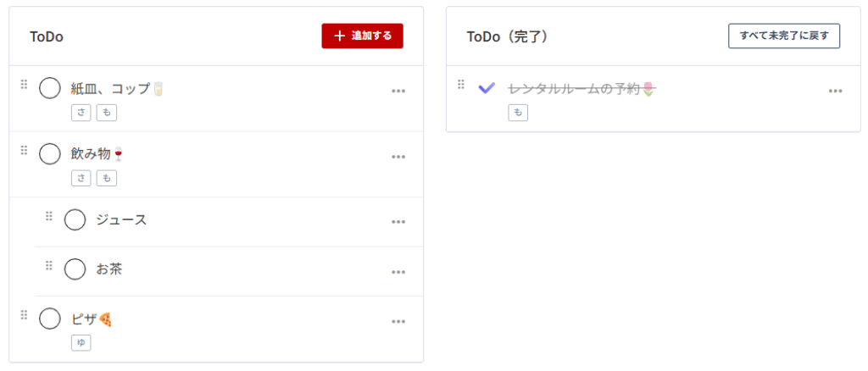Click the さ tag under 紙皿、コップ

(81, 112)
